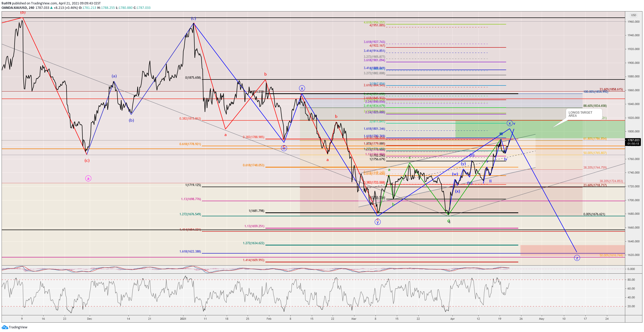This screenshot has width=644, height=332.
Task: Click the 1960.000 price axis tick
Action: click(634, 22)
